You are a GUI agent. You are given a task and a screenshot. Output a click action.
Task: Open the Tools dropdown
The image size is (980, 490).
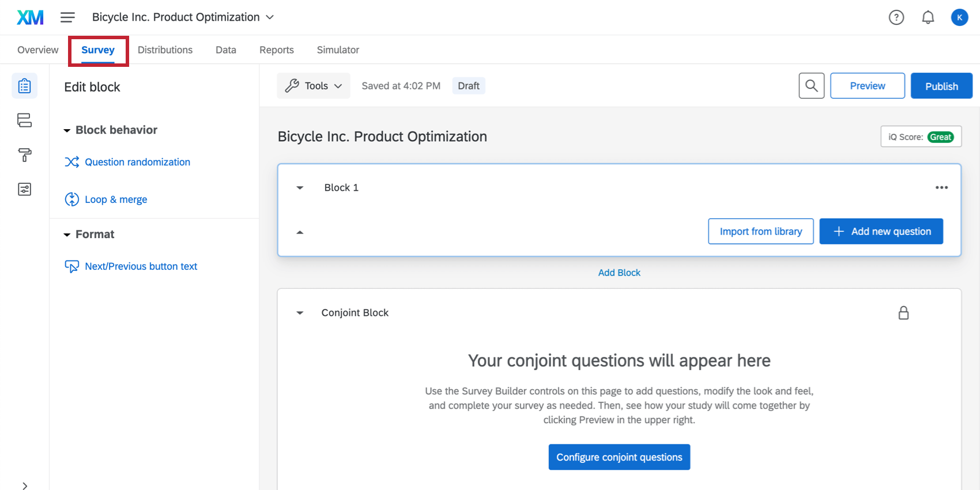(314, 86)
